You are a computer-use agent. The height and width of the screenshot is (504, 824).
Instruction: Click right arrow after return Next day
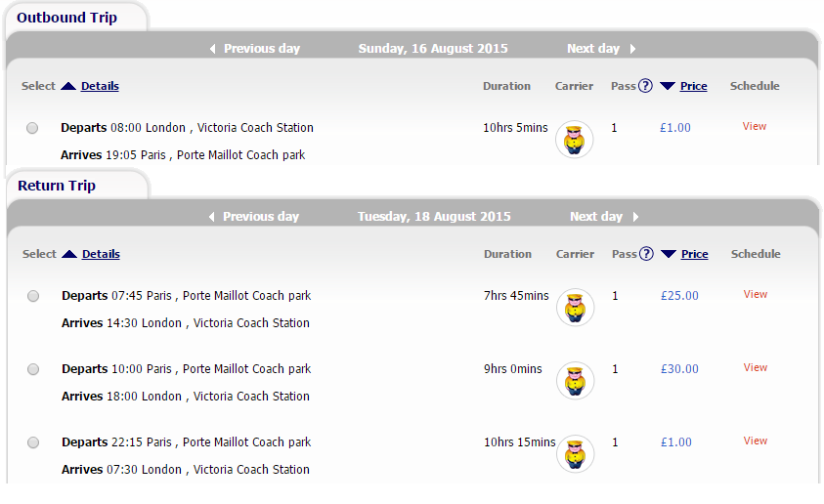click(634, 217)
